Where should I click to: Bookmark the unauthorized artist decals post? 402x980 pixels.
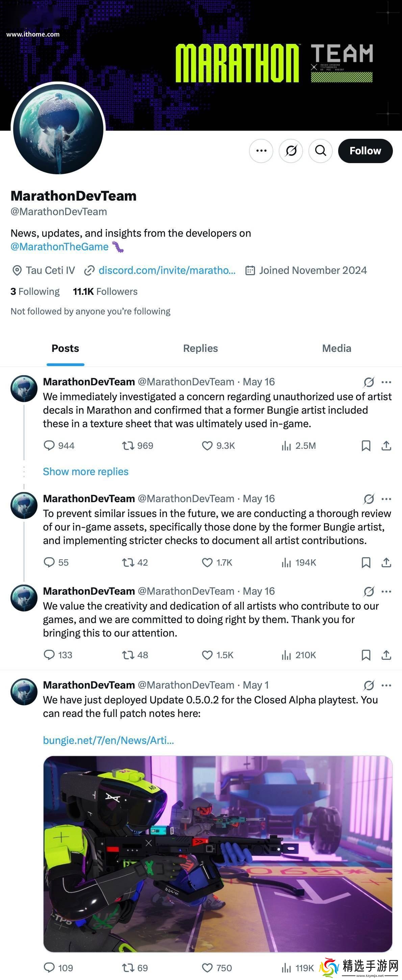(x=366, y=445)
